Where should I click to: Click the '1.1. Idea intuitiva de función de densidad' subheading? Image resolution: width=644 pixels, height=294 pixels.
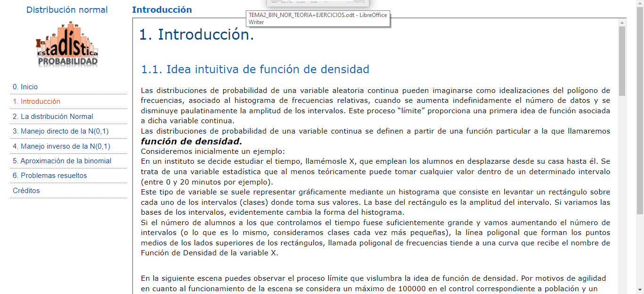[255, 69]
